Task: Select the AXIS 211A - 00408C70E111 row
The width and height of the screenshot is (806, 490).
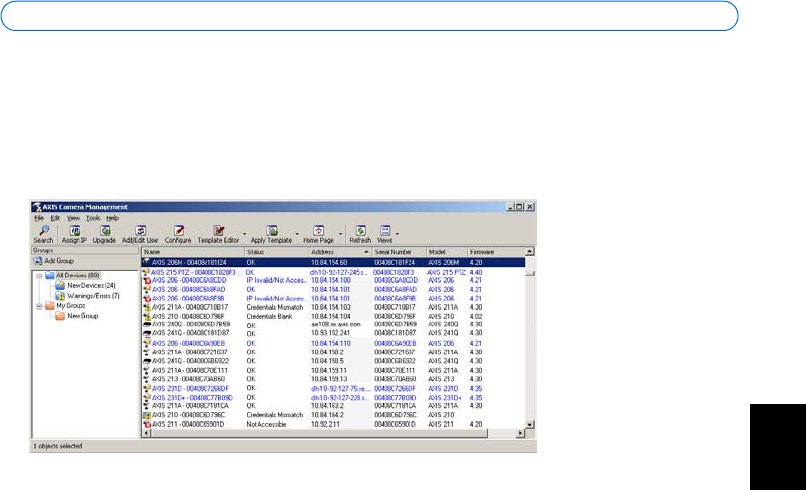Action: coord(333,370)
